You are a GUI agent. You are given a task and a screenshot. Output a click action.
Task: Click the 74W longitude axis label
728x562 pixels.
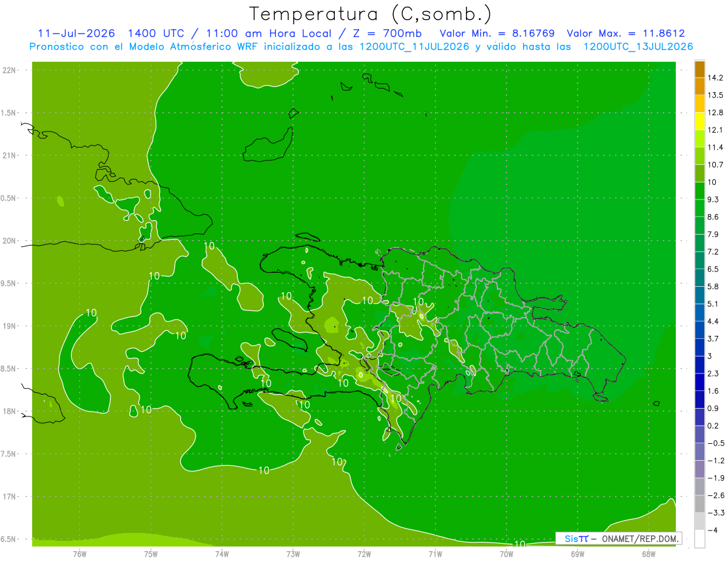pyautogui.click(x=221, y=554)
